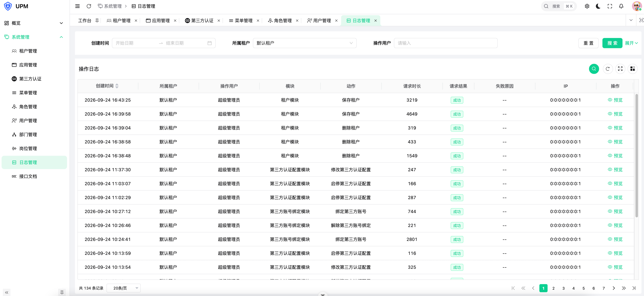Click the 搜索 button
644x296 pixels.
coord(612,43)
